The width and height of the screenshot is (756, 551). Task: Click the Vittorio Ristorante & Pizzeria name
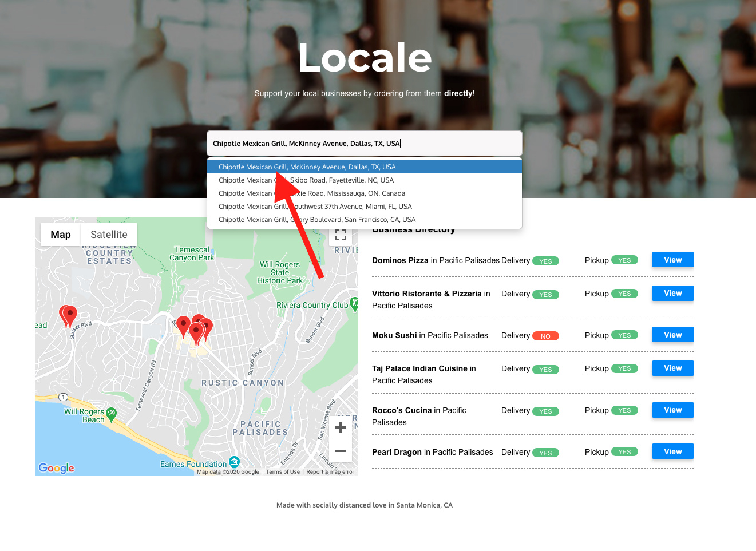pyautogui.click(x=427, y=294)
